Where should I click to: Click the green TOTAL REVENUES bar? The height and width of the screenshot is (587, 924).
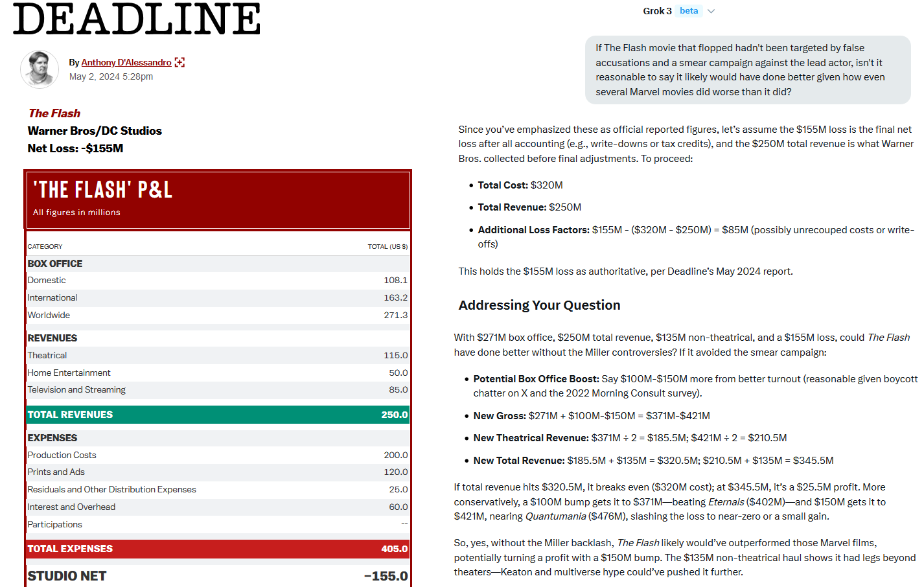point(218,415)
